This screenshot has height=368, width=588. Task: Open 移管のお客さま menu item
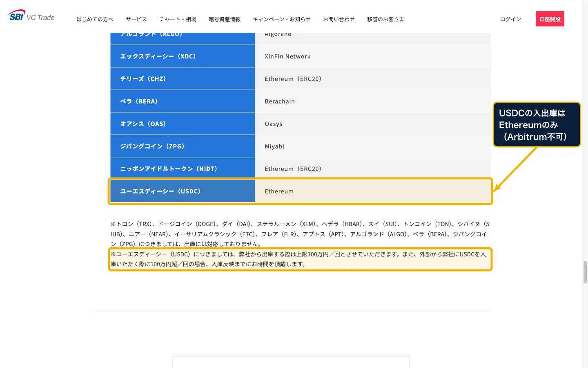pyautogui.click(x=385, y=19)
